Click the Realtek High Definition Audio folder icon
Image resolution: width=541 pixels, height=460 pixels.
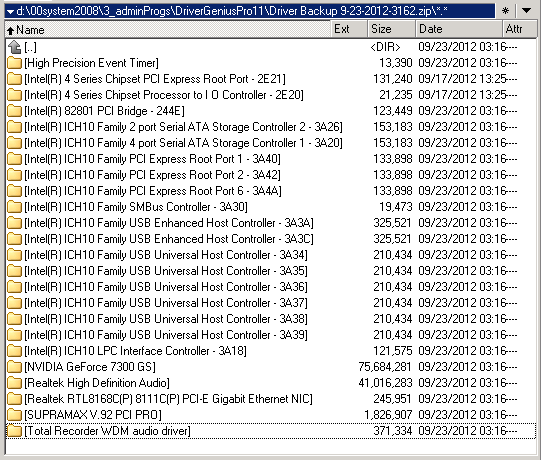14,383
